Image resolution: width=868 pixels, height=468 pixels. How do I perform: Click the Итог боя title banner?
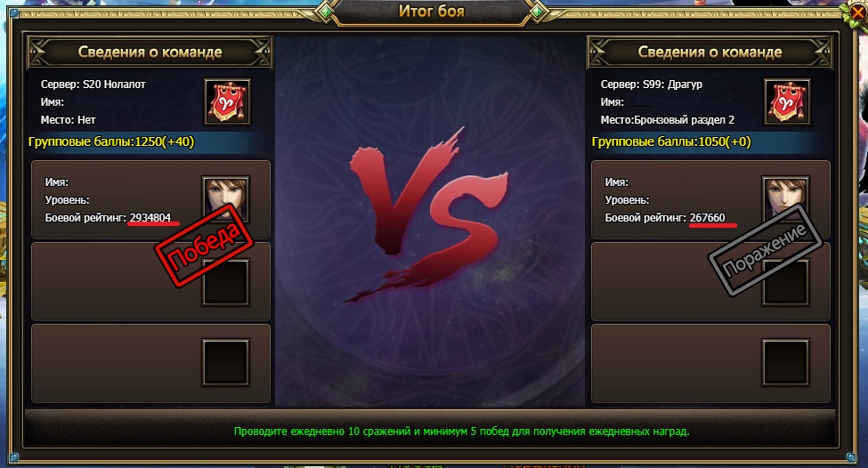431,12
